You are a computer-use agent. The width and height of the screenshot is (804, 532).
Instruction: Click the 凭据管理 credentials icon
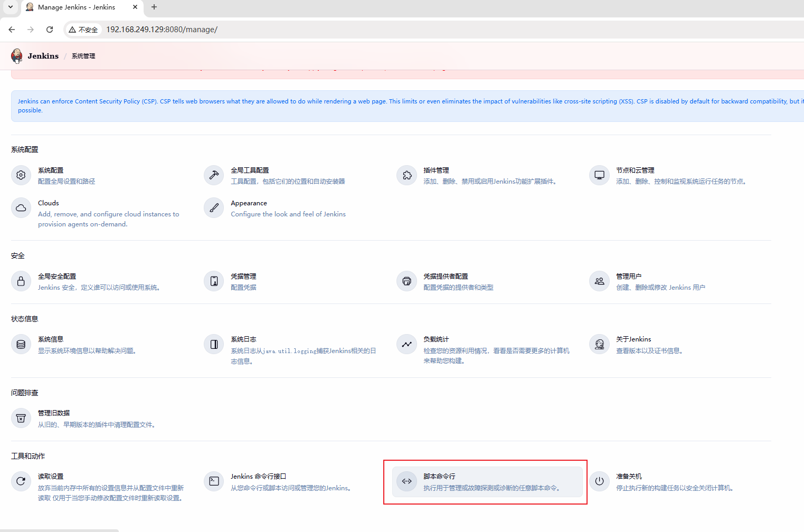pos(214,281)
